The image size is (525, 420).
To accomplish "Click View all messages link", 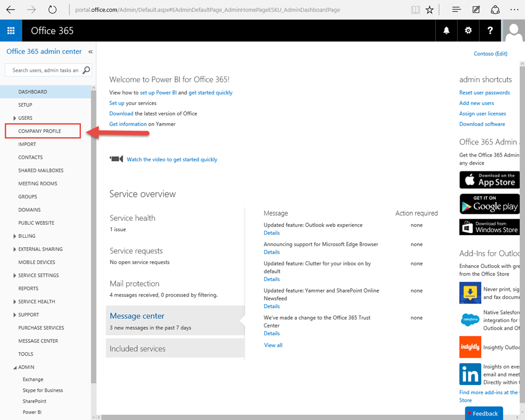I will point(273,345).
